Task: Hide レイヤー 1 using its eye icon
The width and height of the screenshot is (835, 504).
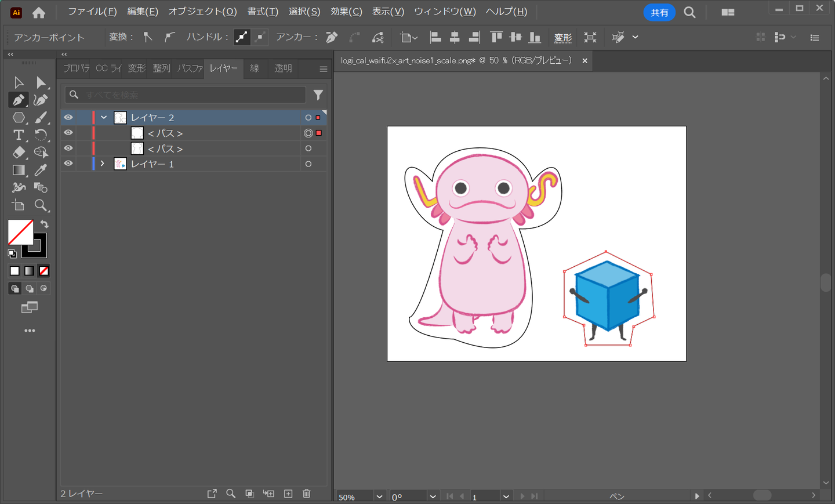Action: pos(68,164)
